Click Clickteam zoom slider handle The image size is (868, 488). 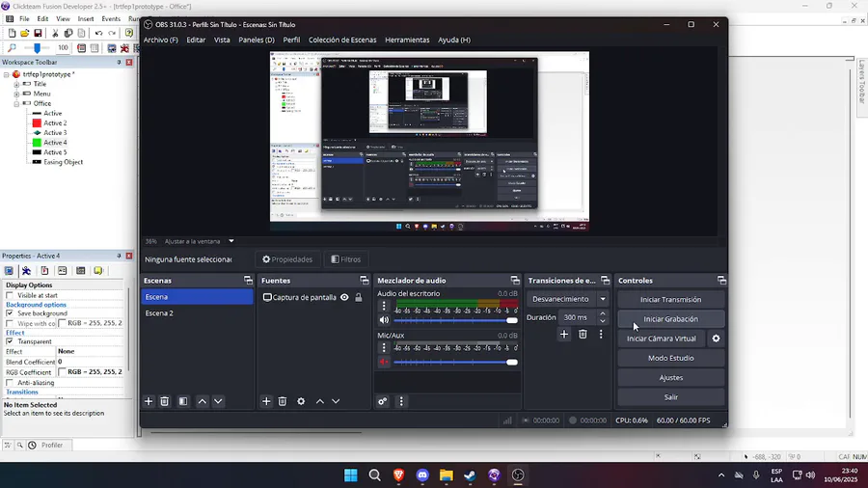37,48
